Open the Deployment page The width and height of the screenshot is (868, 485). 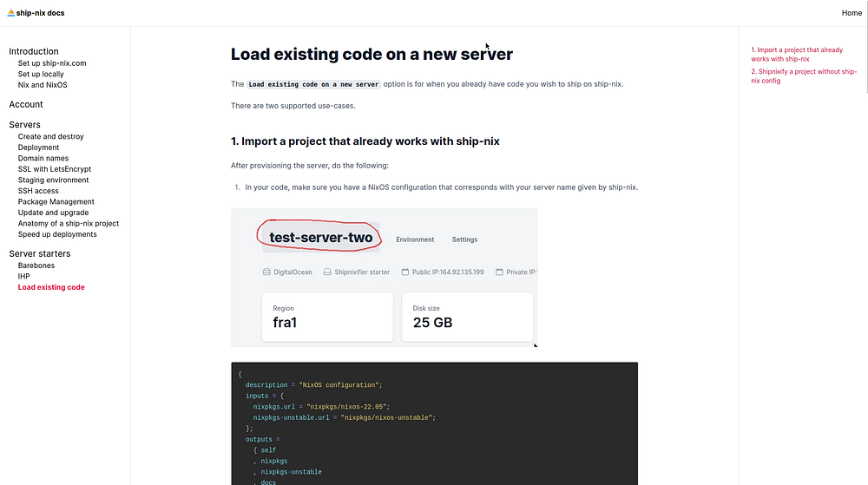coord(38,147)
